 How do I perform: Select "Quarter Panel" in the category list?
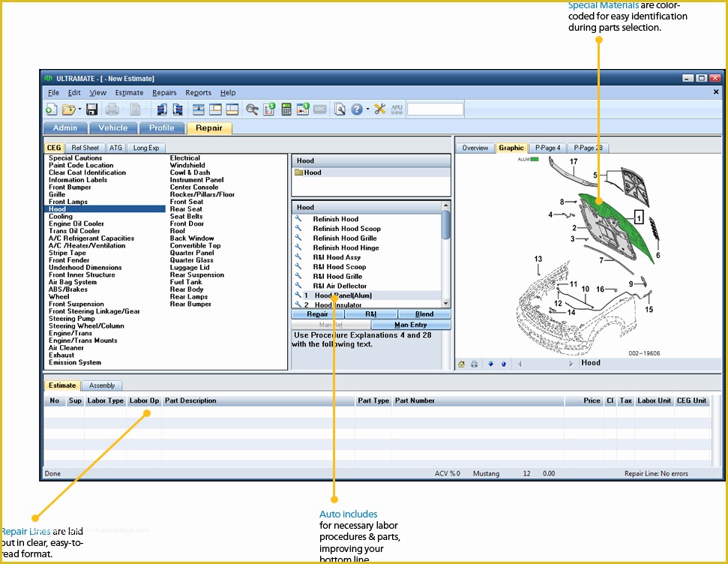click(192, 253)
